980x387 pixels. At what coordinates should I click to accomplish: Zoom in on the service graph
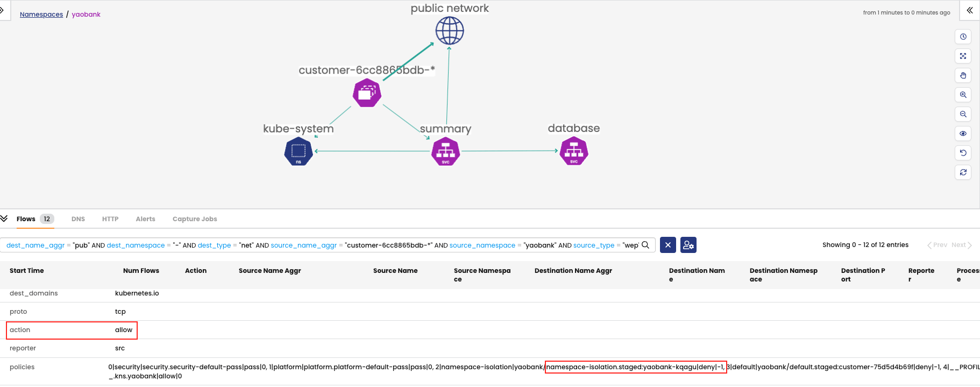pyautogui.click(x=963, y=95)
